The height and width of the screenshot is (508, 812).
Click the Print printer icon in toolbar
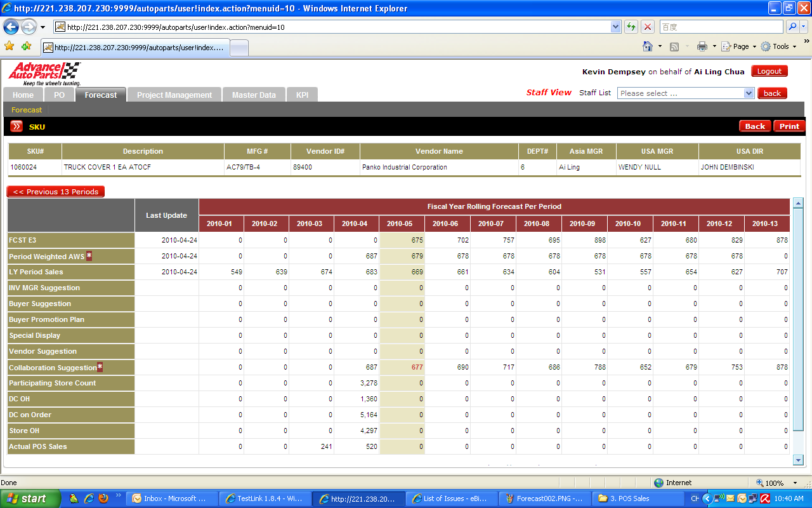tap(702, 46)
